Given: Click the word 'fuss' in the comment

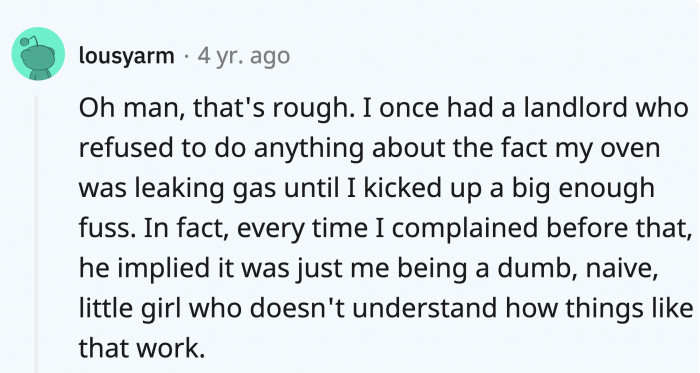Looking at the screenshot, I should tap(107, 228).
